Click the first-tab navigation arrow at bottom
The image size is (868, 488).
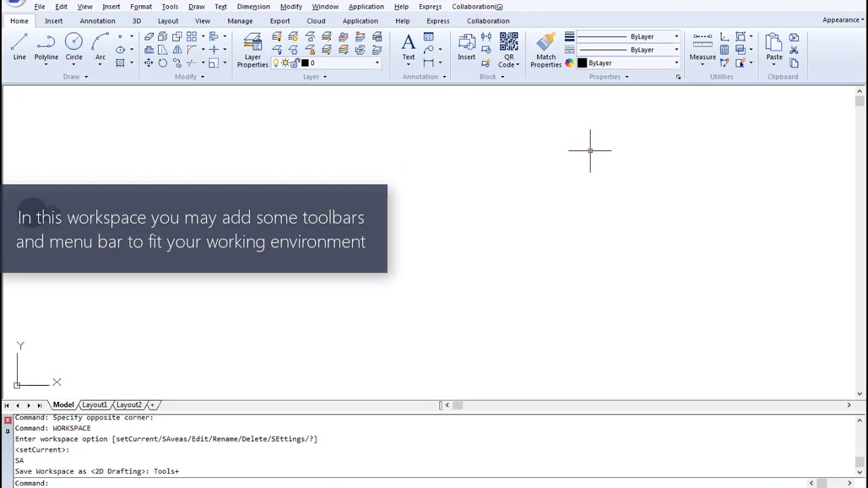point(7,405)
